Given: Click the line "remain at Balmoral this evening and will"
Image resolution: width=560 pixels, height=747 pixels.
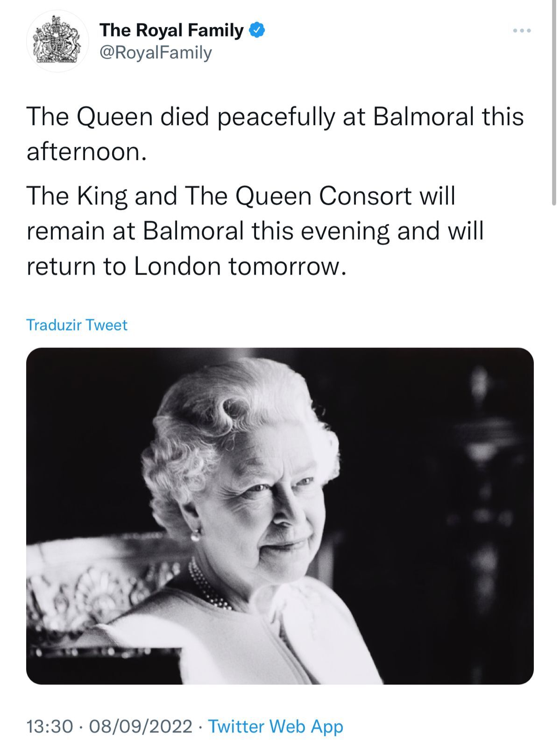Looking at the screenshot, I should coord(255,231).
